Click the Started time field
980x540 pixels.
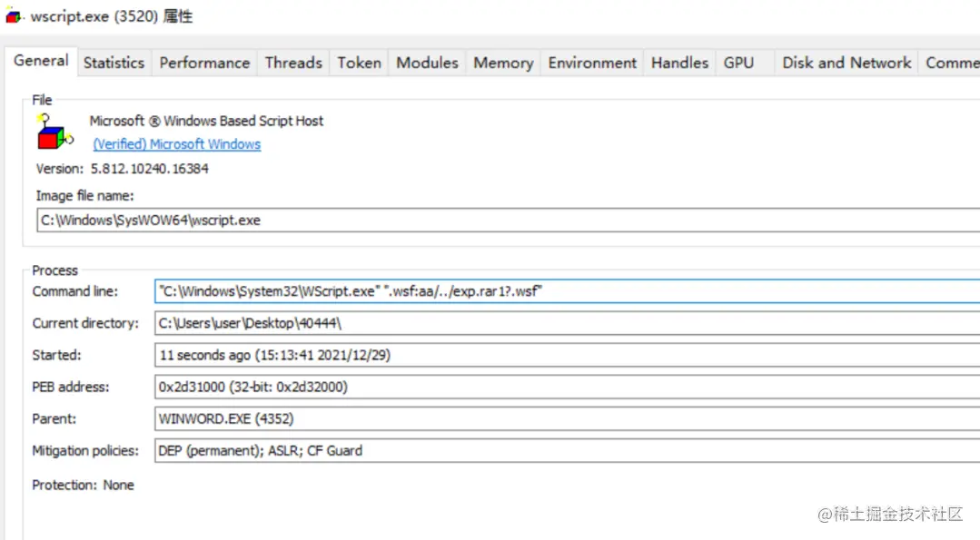coord(568,355)
